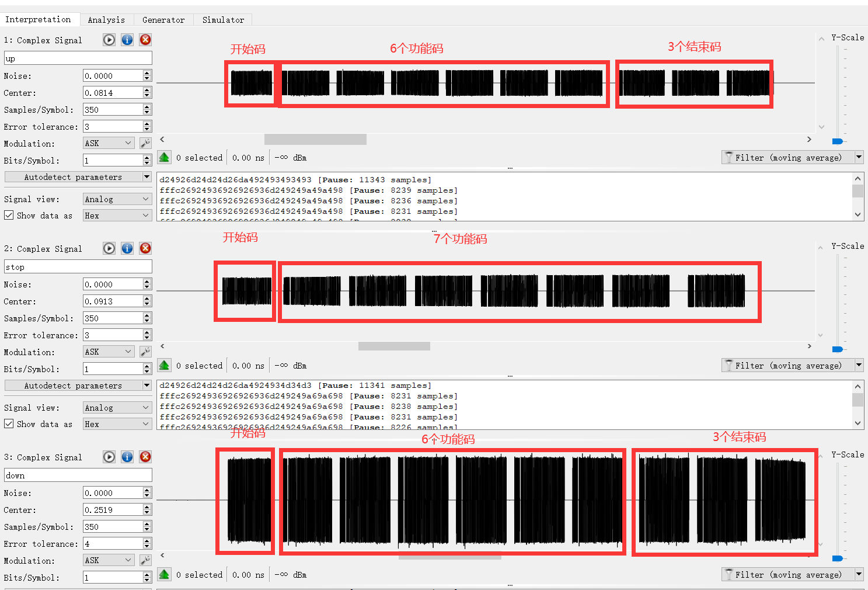Viewport: 868px width, 590px height.
Task: Open modulation settings wrench for signal 1
Action: tap(145, 143)
